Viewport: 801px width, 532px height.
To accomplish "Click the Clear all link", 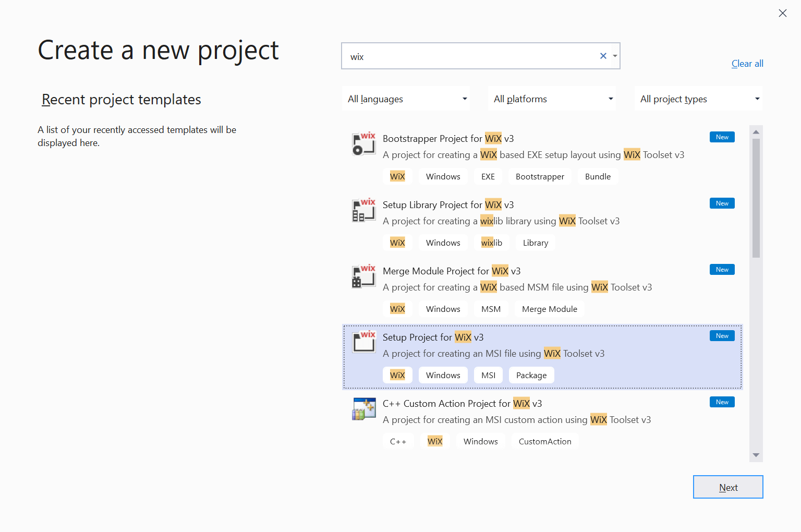I will tap(747, 64).
